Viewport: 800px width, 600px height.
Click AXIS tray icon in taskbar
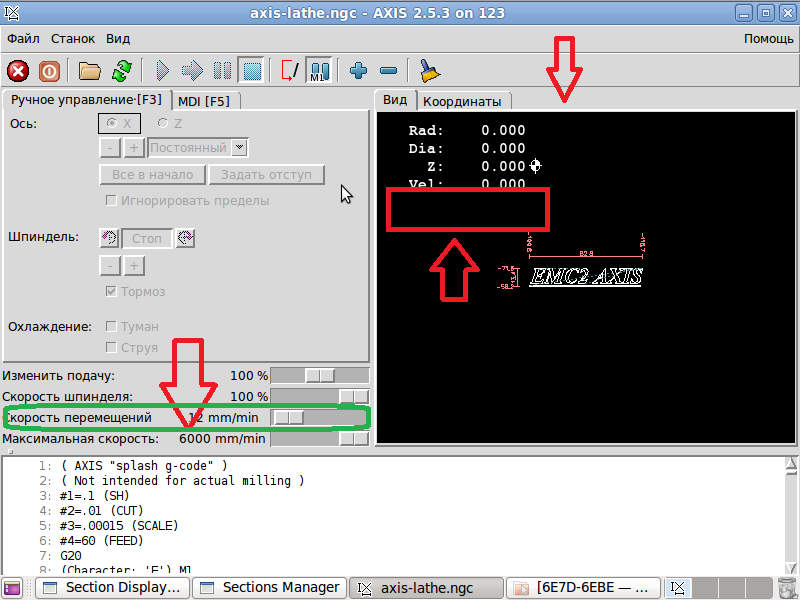(x=678, y=588)
